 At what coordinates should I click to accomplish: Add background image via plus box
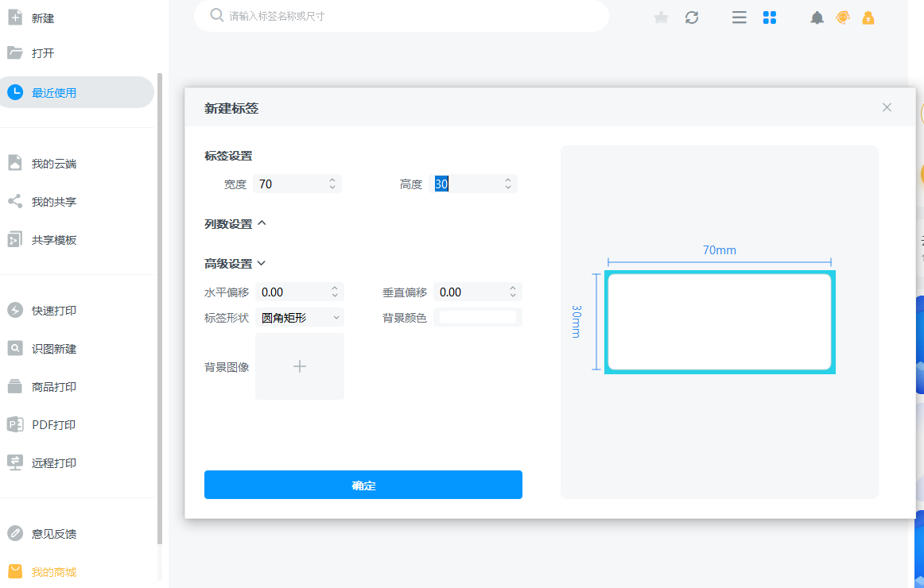300,366
